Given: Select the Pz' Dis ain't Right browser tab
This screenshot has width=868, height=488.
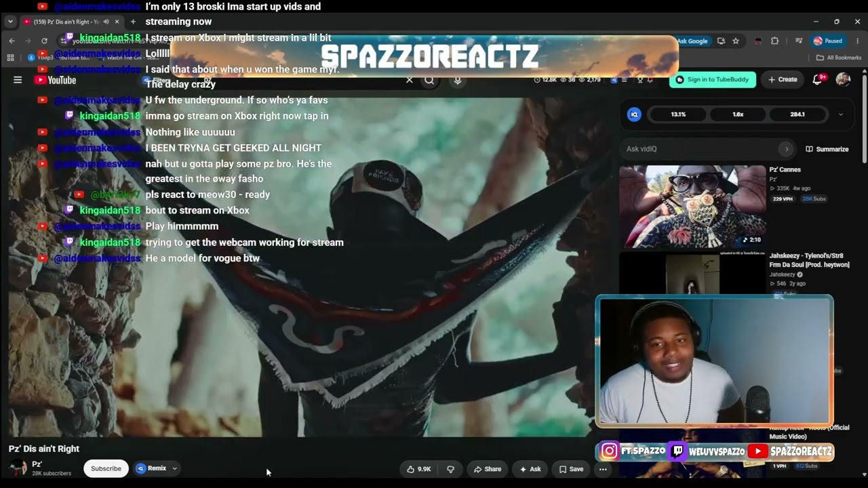Looking at the screenshot, I should [71, 22].
